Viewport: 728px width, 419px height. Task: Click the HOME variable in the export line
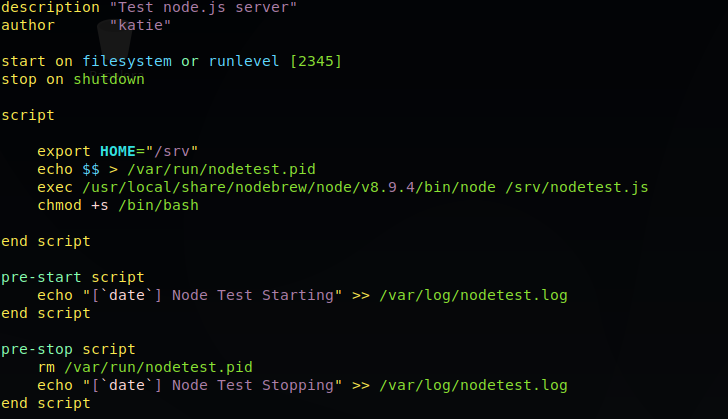pyautogui.click(x=118, y=151)
